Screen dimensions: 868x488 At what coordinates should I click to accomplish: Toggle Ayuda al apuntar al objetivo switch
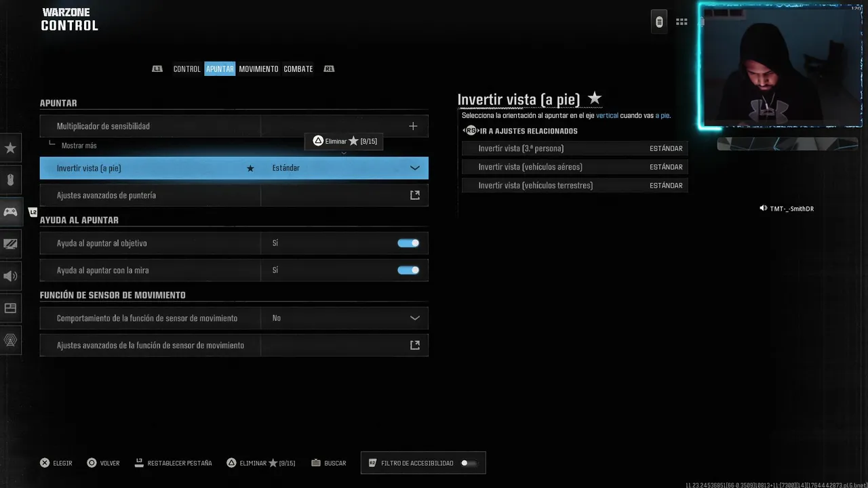[408, 243]
